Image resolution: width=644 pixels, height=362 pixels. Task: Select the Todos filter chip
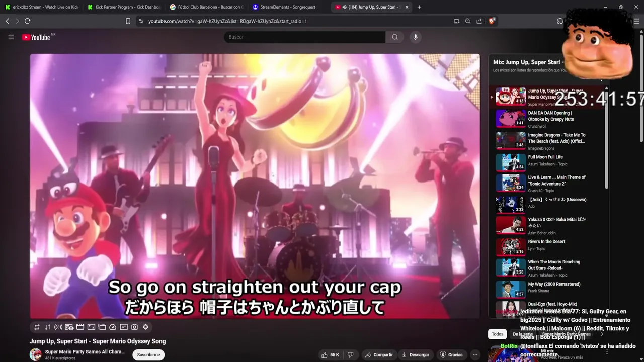(498, 334)
